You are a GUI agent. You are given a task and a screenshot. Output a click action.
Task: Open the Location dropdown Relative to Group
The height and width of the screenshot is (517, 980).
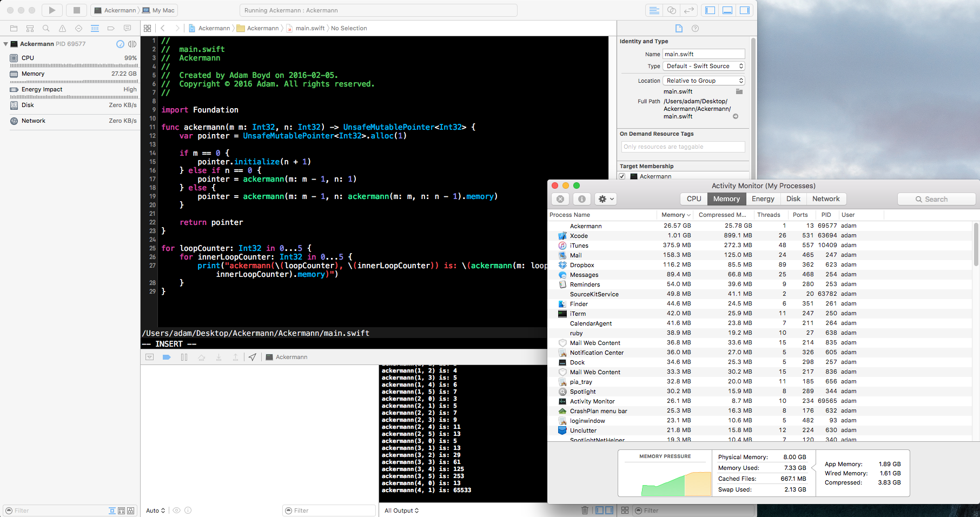(x=704, y=81)
